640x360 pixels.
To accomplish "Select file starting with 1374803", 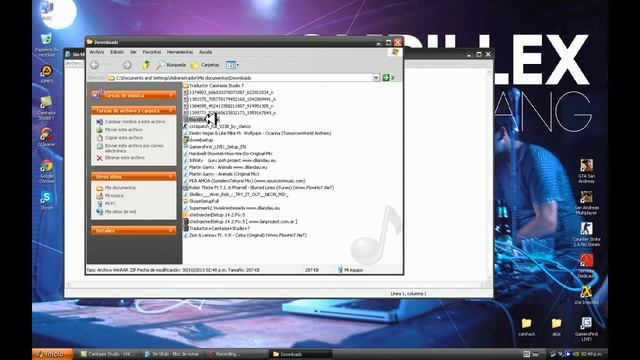I will point(229,93).
